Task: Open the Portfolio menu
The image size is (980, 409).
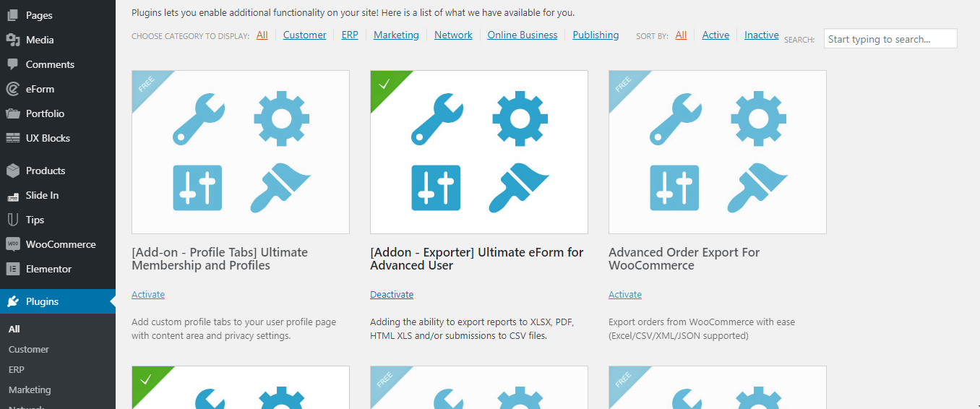Action: tap(58, 113)
